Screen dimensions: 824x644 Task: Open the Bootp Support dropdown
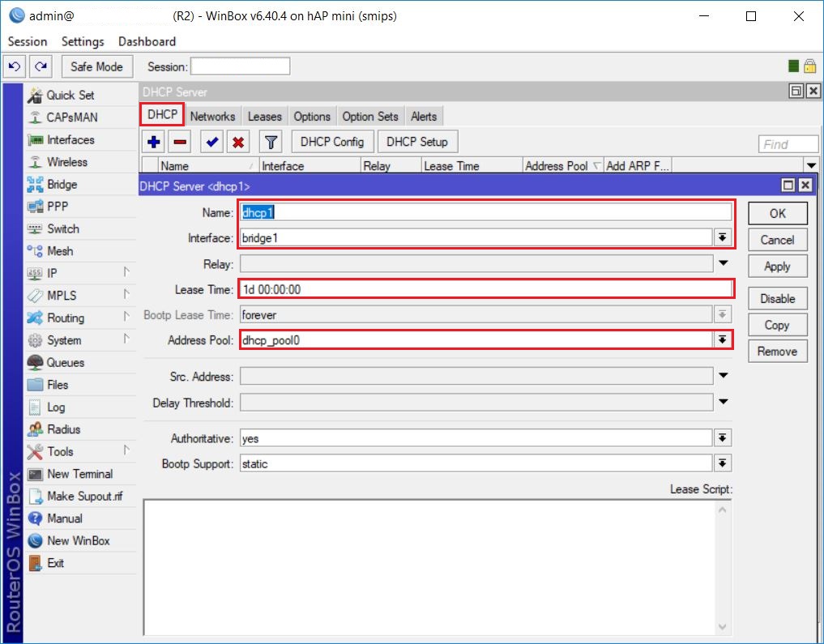coord(723,463)
